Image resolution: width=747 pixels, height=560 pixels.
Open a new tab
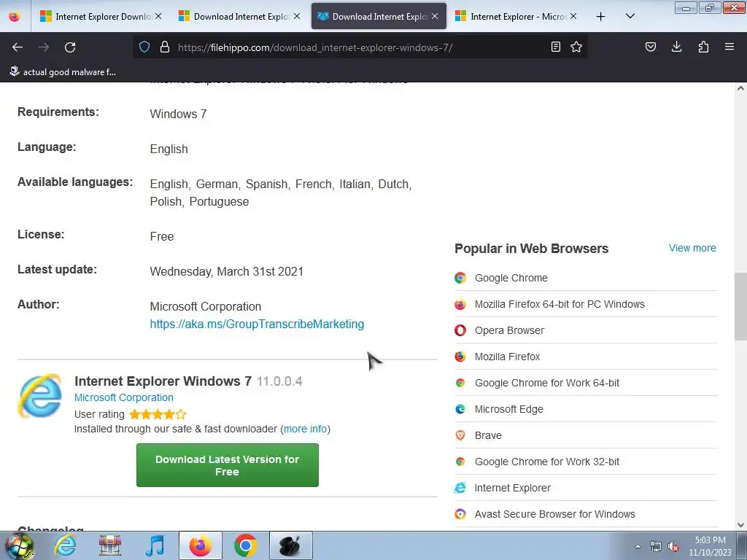tap(601, 17)
